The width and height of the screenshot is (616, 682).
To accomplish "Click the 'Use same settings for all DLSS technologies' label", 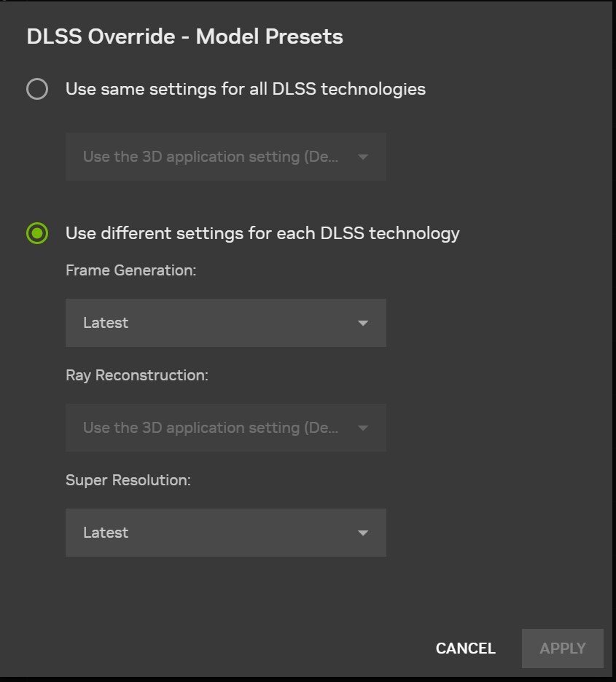I will (246, 89).
